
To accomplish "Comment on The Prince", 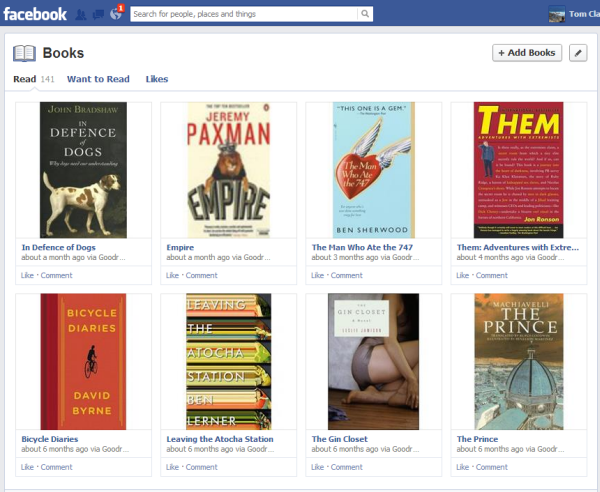I will coord(491,467).
